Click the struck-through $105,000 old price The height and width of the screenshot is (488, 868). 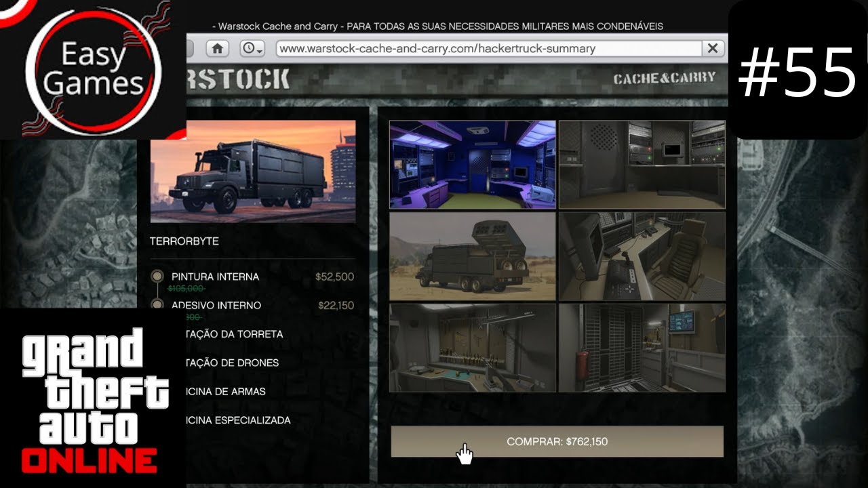[x=186, y=289]
